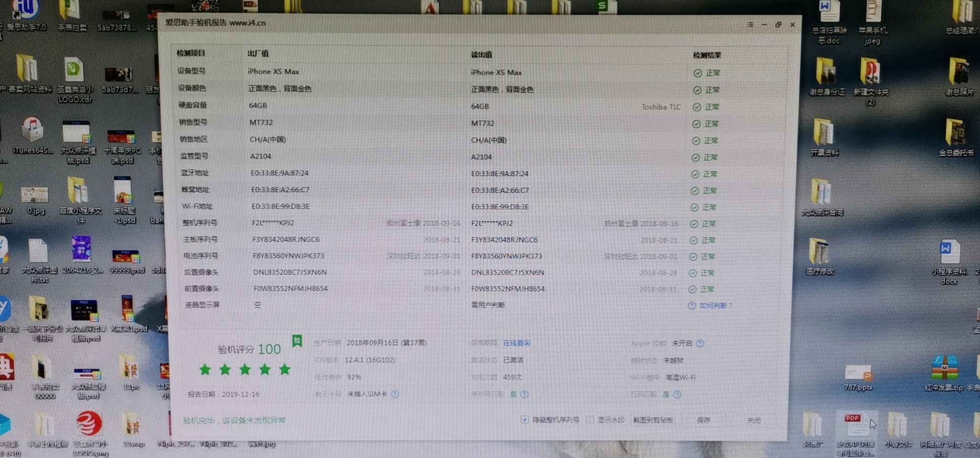Enable the 显示水印 checkbox

[x=590, y=420]
